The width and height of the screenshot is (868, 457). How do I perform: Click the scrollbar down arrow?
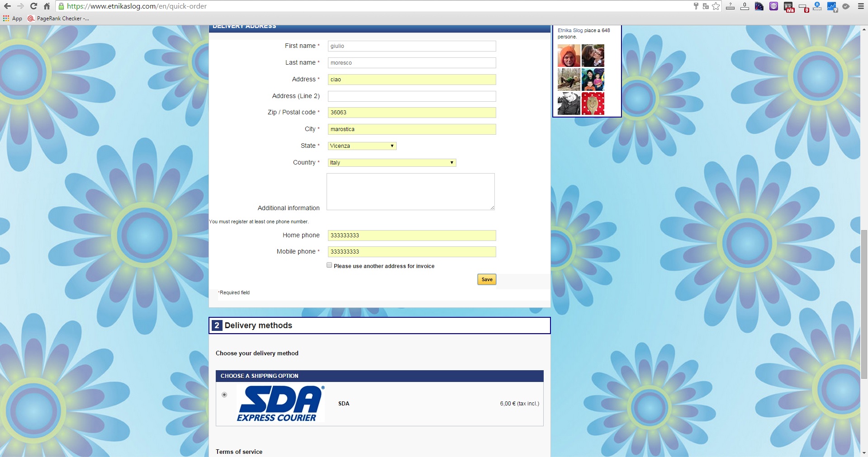(x=864, y=453)
